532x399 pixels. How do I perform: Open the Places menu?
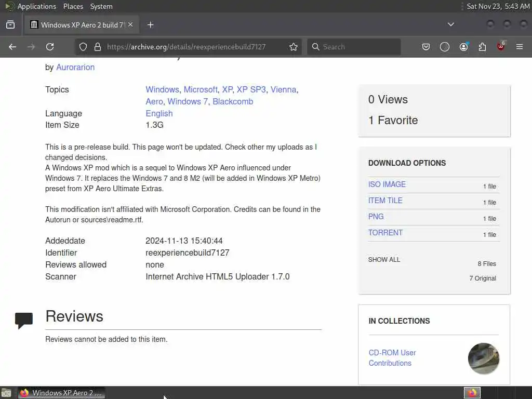pos(73,6)
